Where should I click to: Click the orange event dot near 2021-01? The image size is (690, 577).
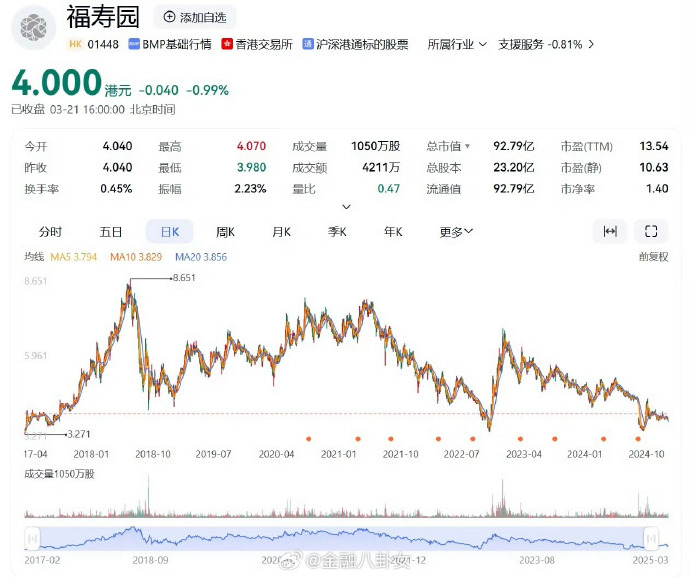tap(358, 439)
